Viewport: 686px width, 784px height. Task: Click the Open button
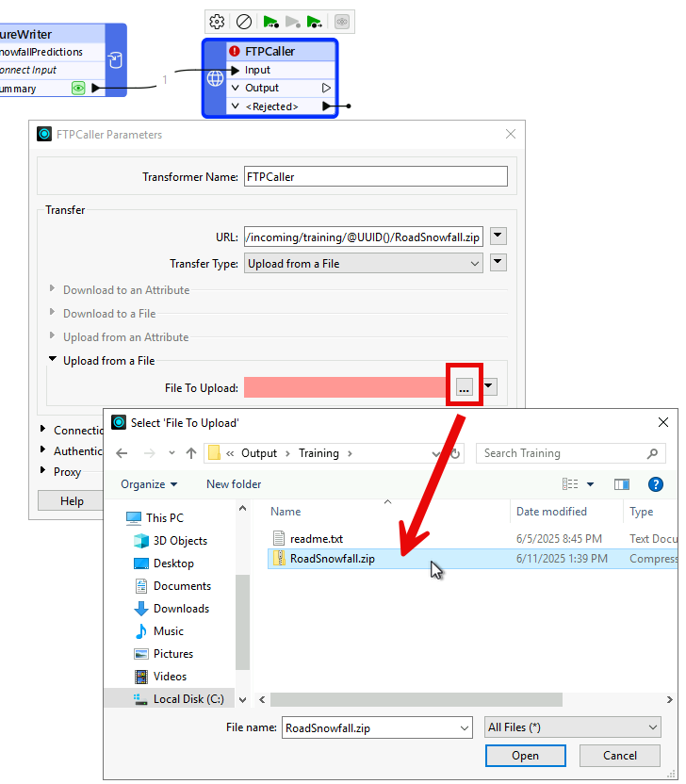(525, 756)
